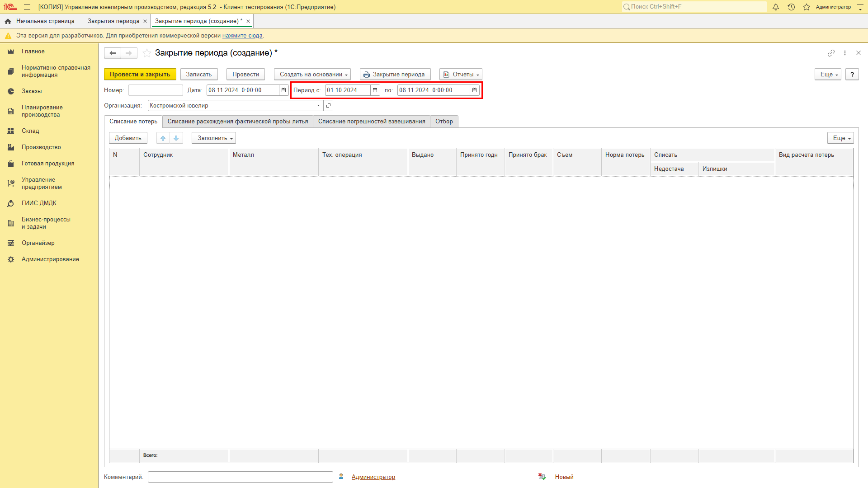Click the Производство section icon
This screenshot has width=868, height=488.
[11, 147]
